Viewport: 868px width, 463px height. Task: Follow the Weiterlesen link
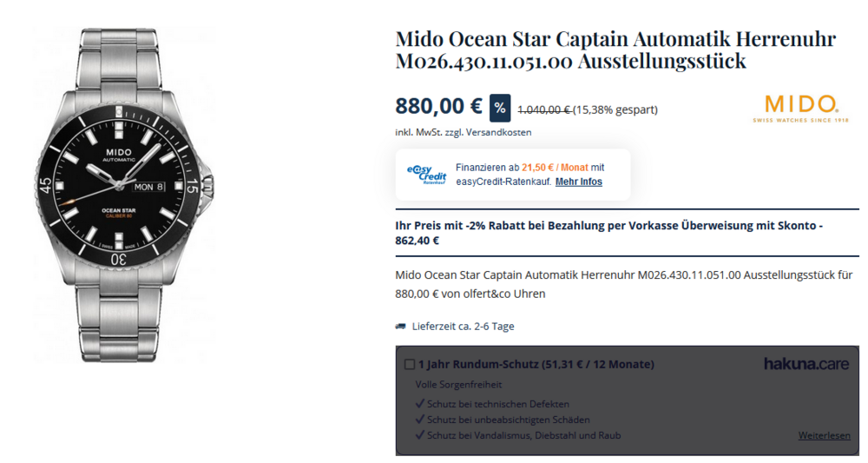pyautogui.click(x=825, y=435)
